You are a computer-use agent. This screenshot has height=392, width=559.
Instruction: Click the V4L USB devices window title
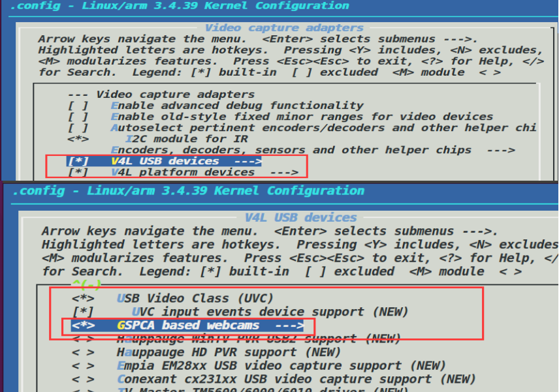click(x=300, y=218)
